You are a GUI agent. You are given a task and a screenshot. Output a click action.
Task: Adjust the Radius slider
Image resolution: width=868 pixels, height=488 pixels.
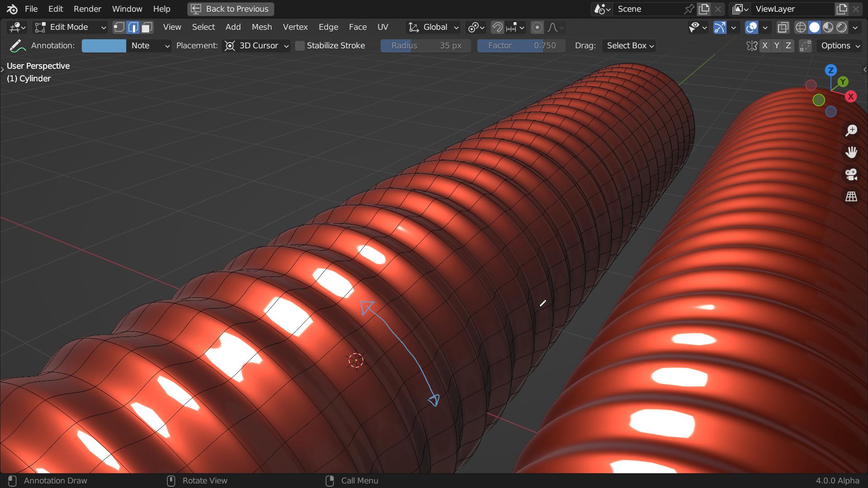coord(426,46)
